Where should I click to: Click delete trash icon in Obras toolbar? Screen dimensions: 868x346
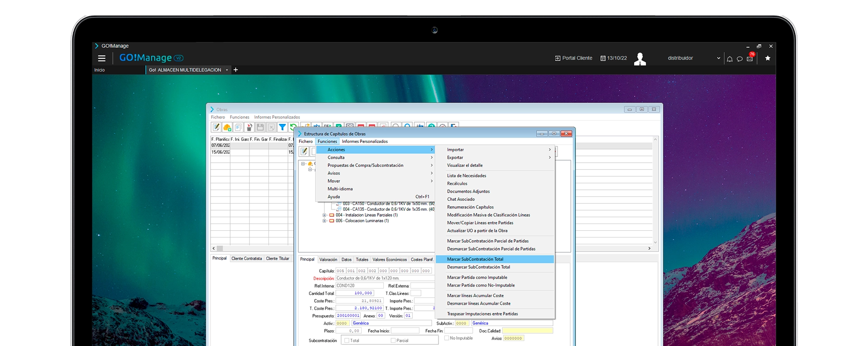tap(249, 128)
